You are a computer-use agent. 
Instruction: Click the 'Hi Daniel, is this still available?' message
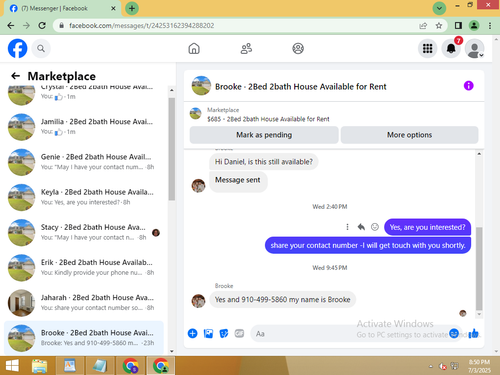point(264,162)
